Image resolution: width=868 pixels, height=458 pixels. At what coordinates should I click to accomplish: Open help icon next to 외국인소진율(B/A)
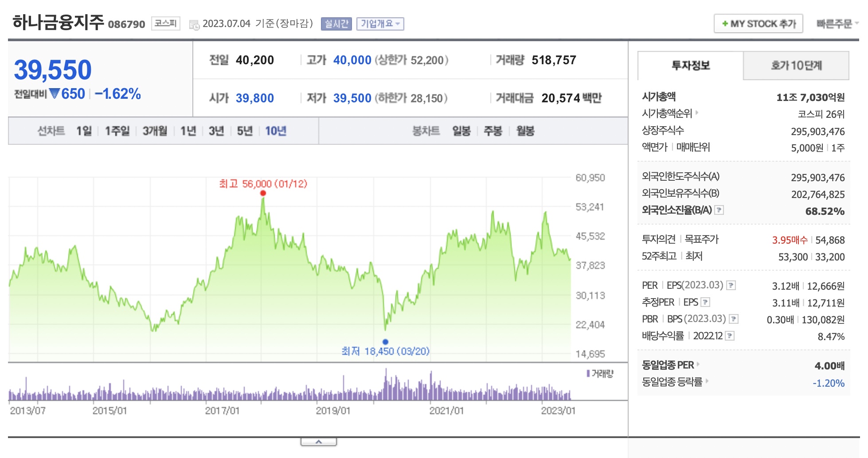tap(719, 210)
